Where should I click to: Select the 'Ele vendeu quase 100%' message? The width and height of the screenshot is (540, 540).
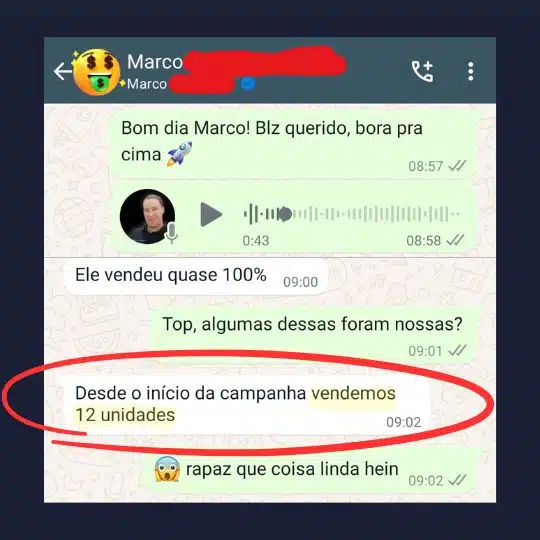(195, 277)
